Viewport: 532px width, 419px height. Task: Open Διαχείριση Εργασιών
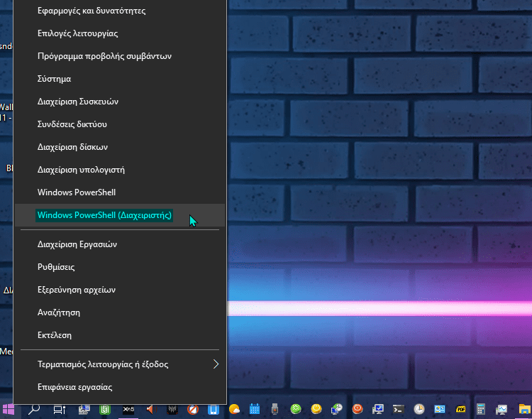[x=120, y=244]
